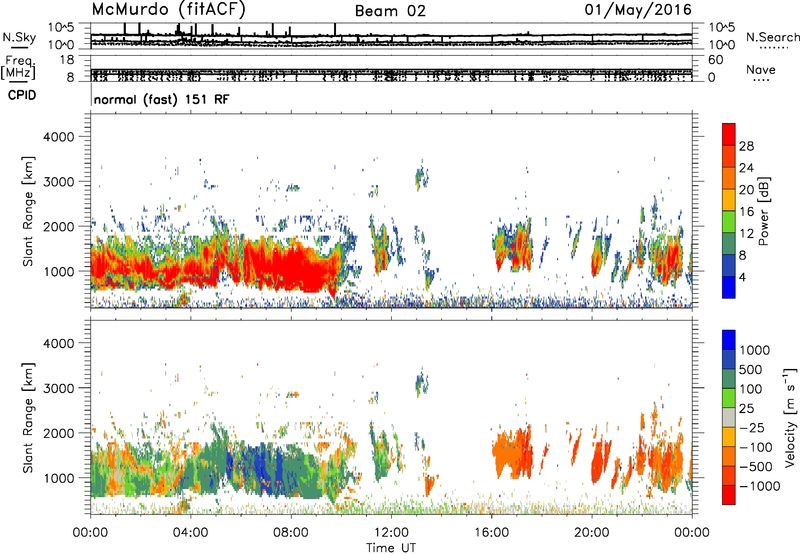This screenshot has height=554, width=800.
Task: Click the normal (fast) 151 RF text
Action: 161,99
